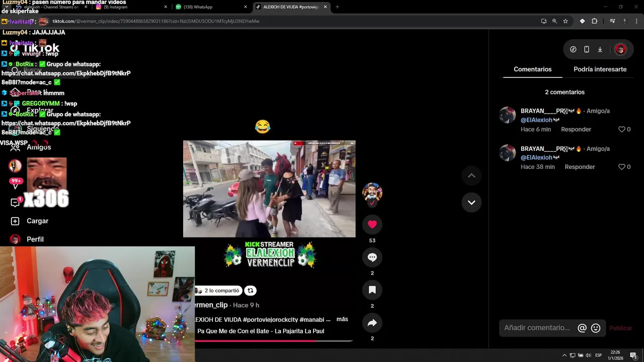Open @ElAlexioh mention in the second comment
Image resolution: width=644 pixels, height=362 pixels.
pyautogui.click(x=536, y=157)
